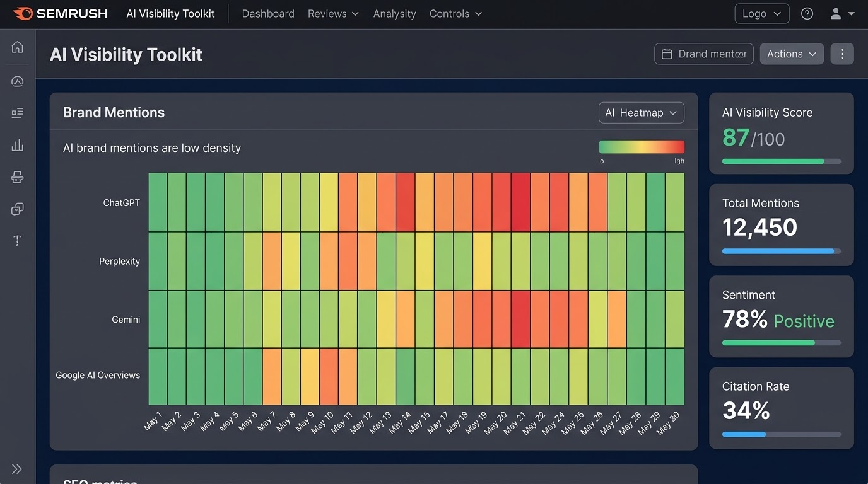Open the Home icon in sidebar
Screen dimensions: 868x484
pyautogui.click(x=18, y=47)
